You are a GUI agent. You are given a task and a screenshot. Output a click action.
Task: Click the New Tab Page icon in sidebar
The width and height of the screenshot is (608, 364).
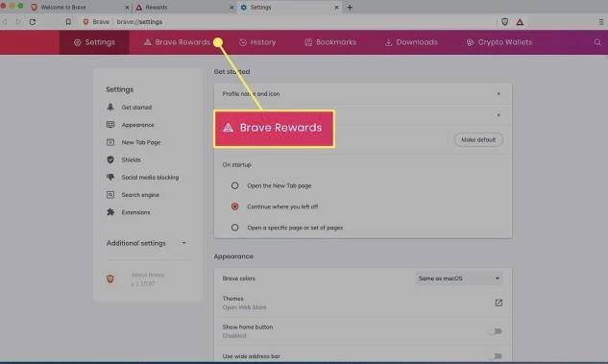pyautogui.click(x=110, y=142)
